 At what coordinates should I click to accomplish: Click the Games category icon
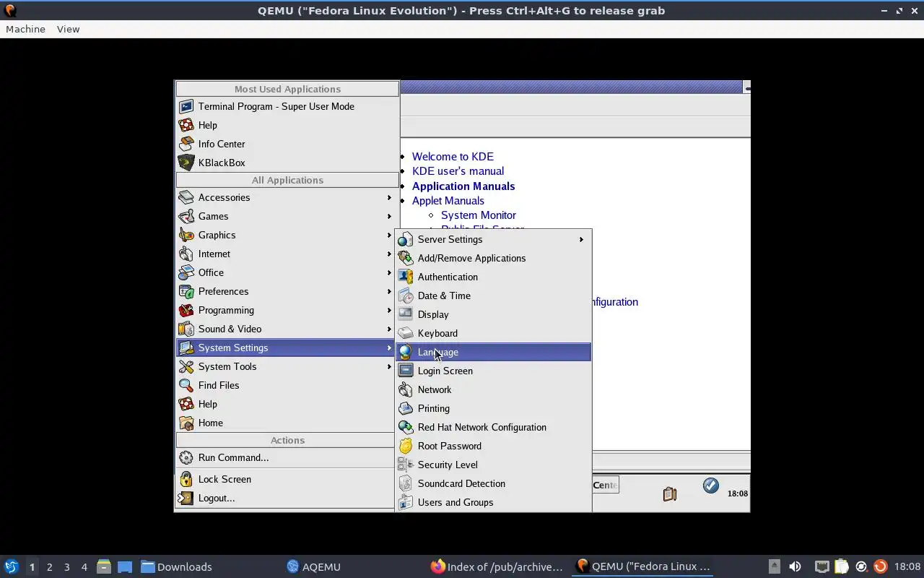pyautogui.click(x=186, y=216)
